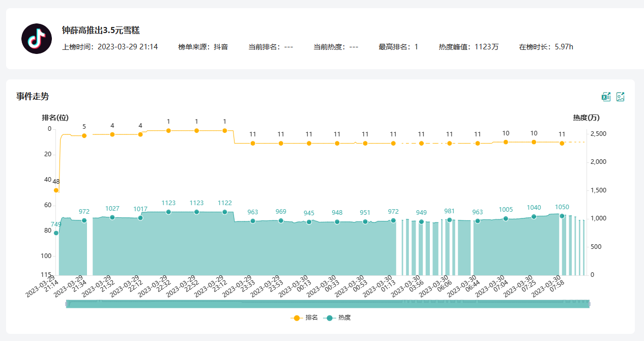Click the event title 钟薛高推出3.5元雪糕

click(101, 31)
